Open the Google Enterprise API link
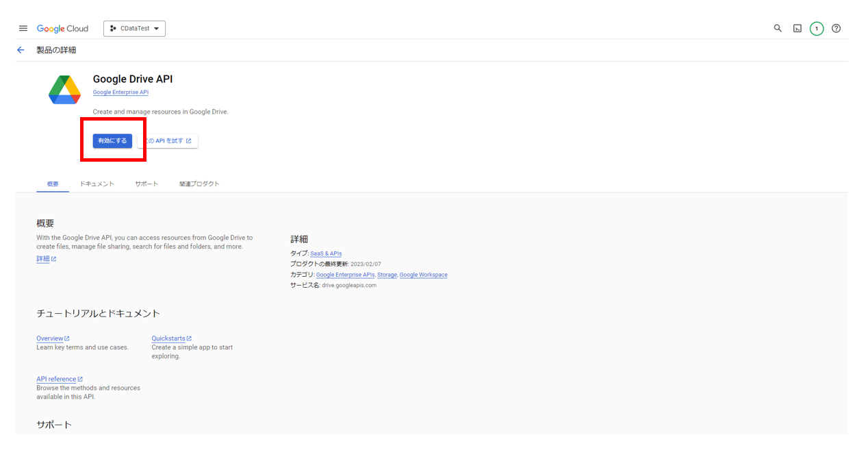The image size is (868, 459). click(x=120, y=92)
